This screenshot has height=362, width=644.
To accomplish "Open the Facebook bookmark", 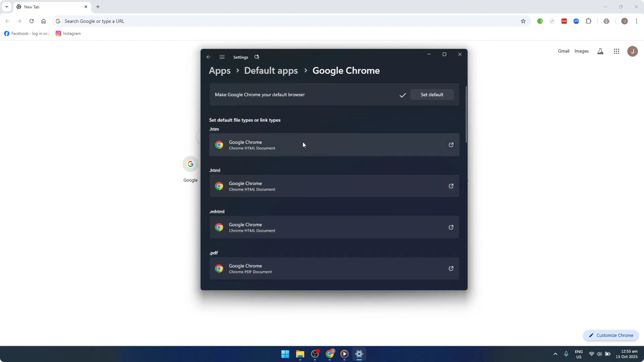I will point(27,33).
